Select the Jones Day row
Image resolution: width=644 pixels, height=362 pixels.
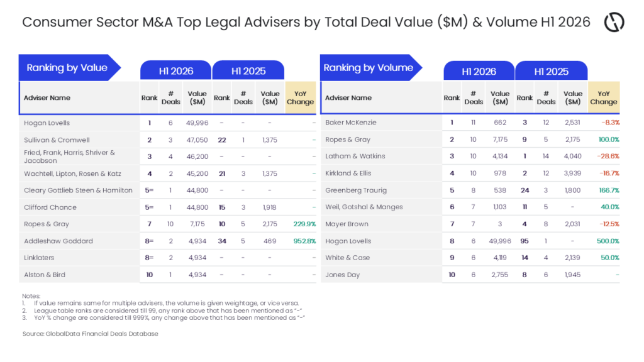tap(470, 275)
